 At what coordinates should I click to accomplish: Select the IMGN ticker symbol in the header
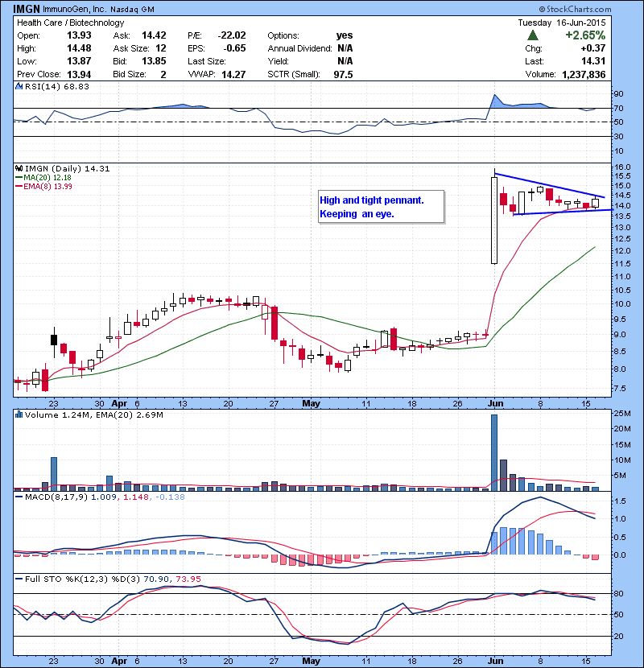click(27, 9)
